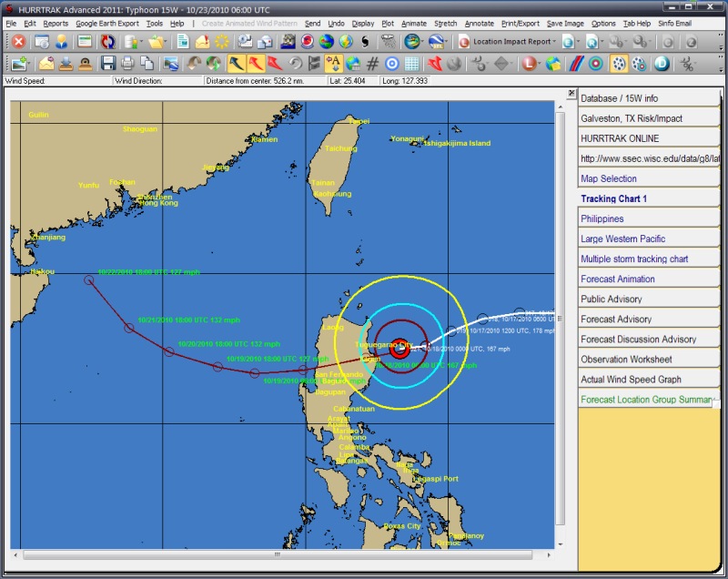Click the user person icon in toolbar
Screen dimensions: 728x579
click(61, 42)
